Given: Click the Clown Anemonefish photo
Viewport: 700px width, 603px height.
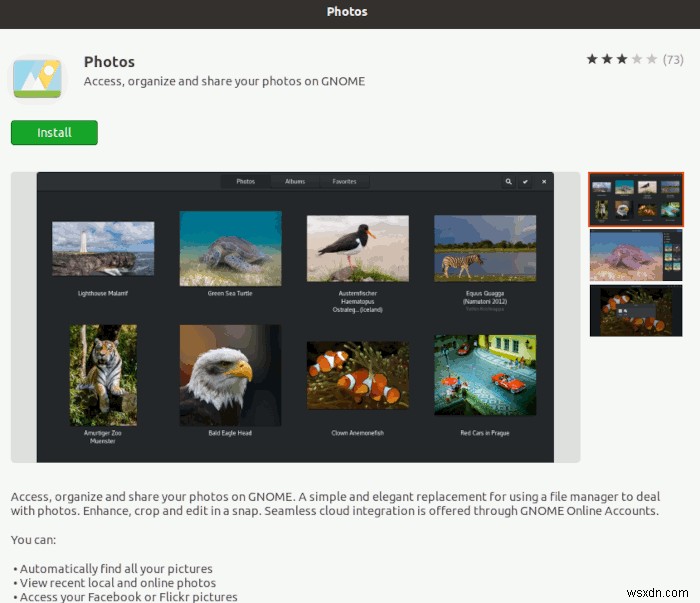Looking at the screenshot, I should (x=358, y=375).
